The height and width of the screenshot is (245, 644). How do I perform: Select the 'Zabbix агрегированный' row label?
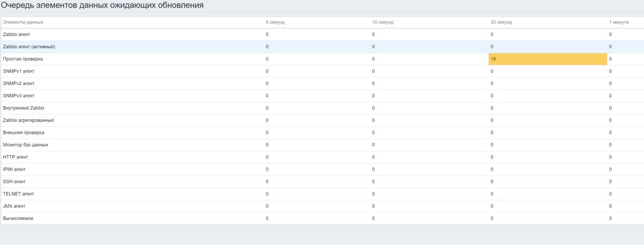click(29, 120)
